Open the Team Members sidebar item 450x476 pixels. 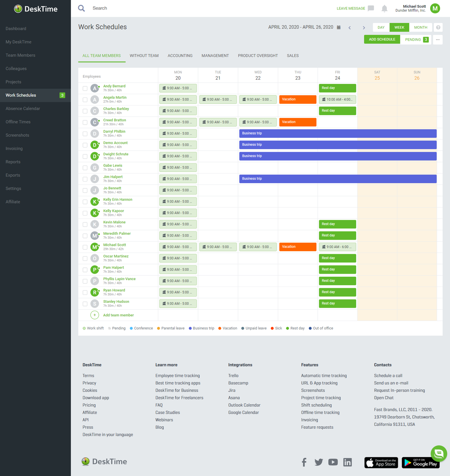[20, 55]
